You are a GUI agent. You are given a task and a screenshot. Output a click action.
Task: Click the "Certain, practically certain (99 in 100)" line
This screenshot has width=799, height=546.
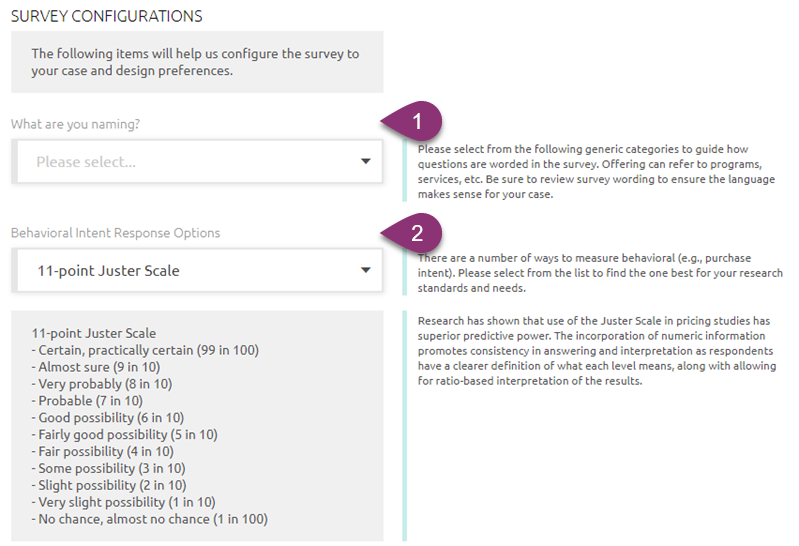click(x=145, y=350)
